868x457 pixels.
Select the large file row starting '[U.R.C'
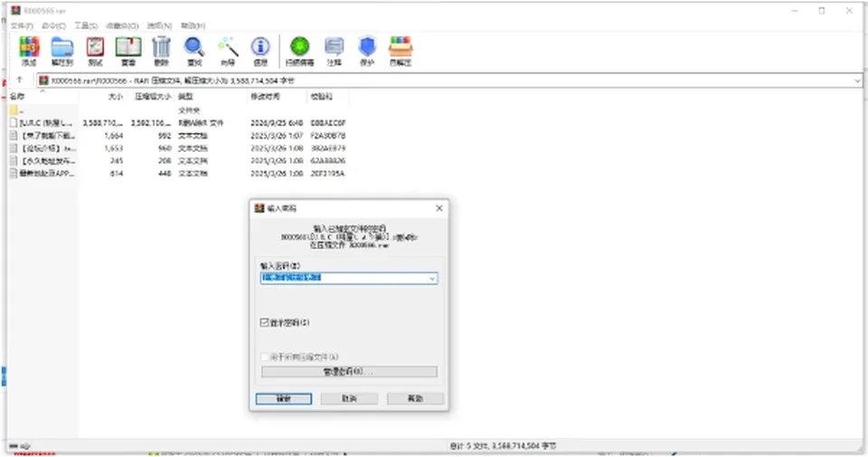(x=178, y=122)
